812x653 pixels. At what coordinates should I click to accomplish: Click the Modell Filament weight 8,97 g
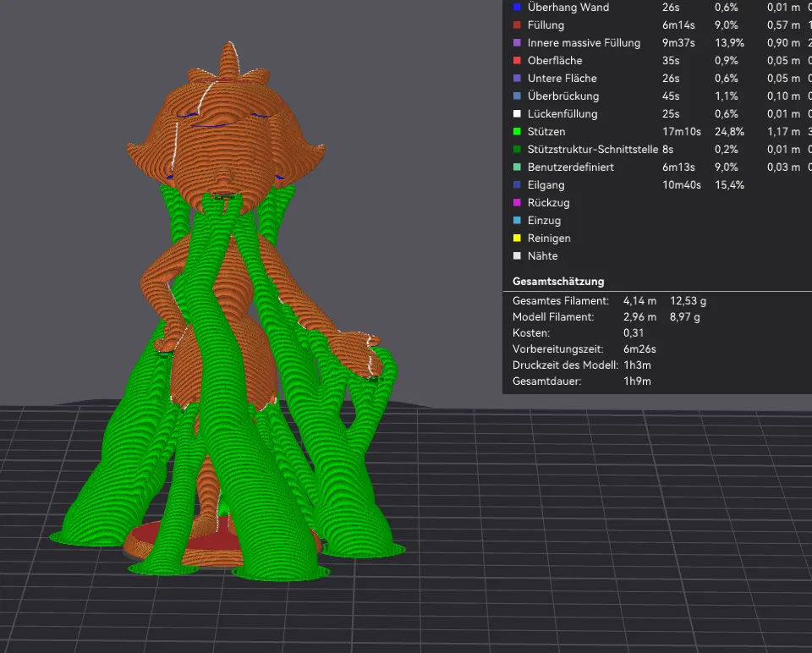click(684, 316)
